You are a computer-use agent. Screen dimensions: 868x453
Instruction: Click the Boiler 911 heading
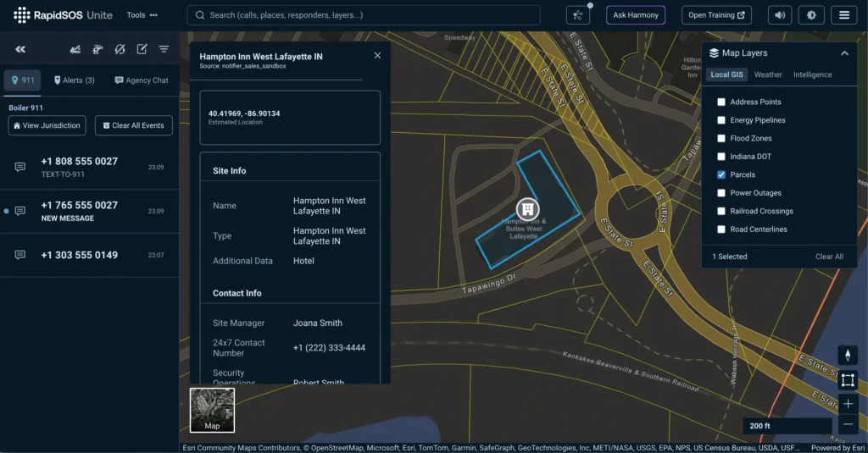coord(25,108)
